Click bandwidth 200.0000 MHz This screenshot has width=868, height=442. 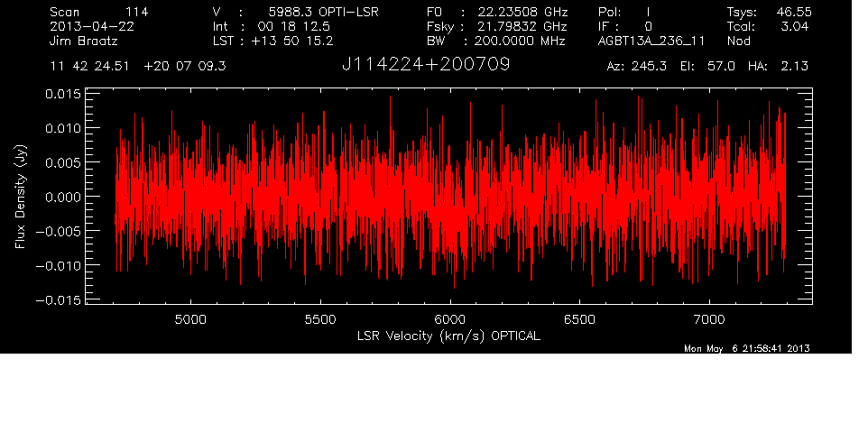pos(520,41)
